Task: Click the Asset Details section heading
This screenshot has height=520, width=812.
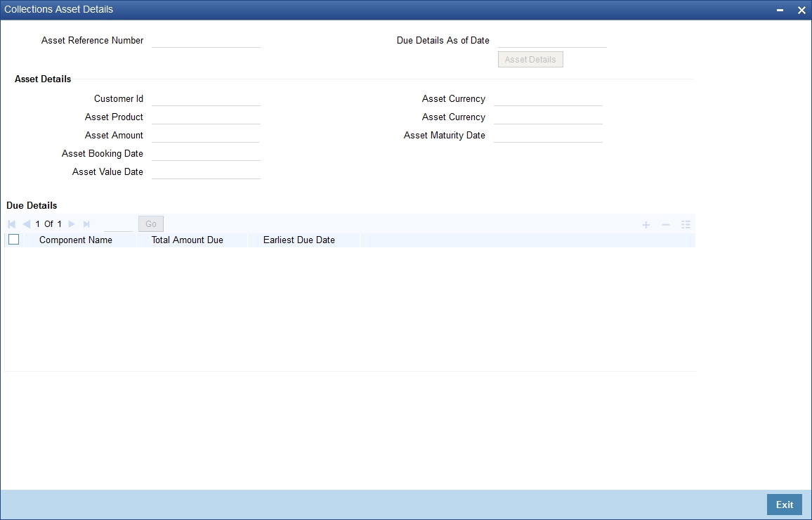Action: point(43,79)
